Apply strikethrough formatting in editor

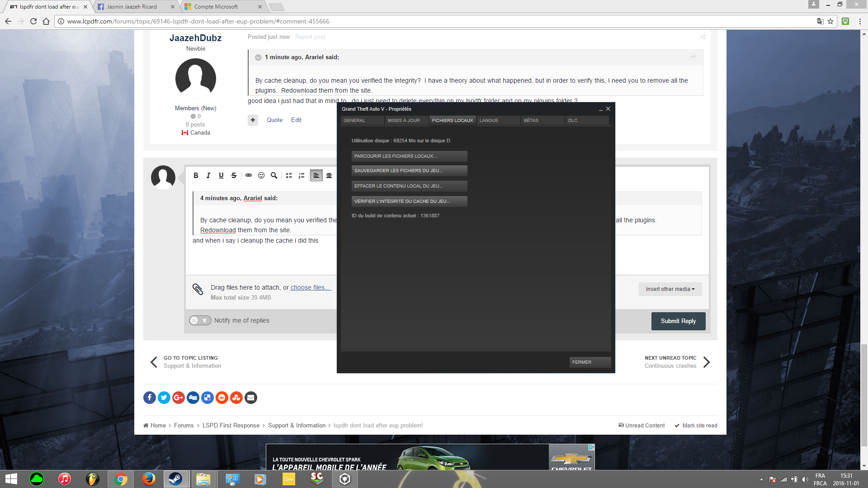click(x=234, y=175)
